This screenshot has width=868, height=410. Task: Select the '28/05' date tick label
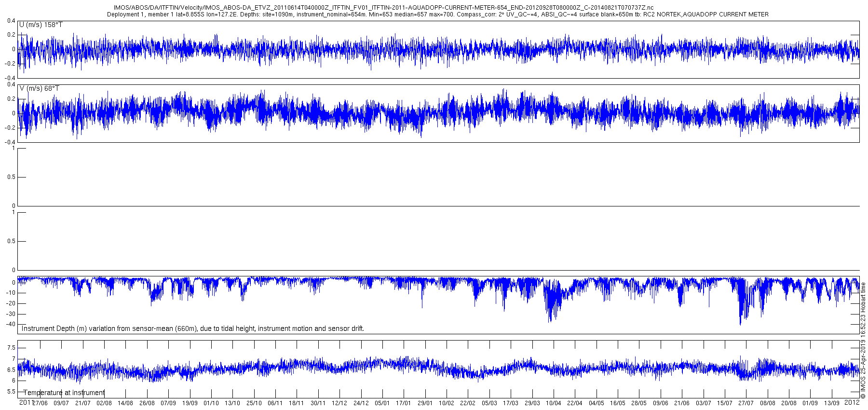pyautogui.click(x=639, y=403)
